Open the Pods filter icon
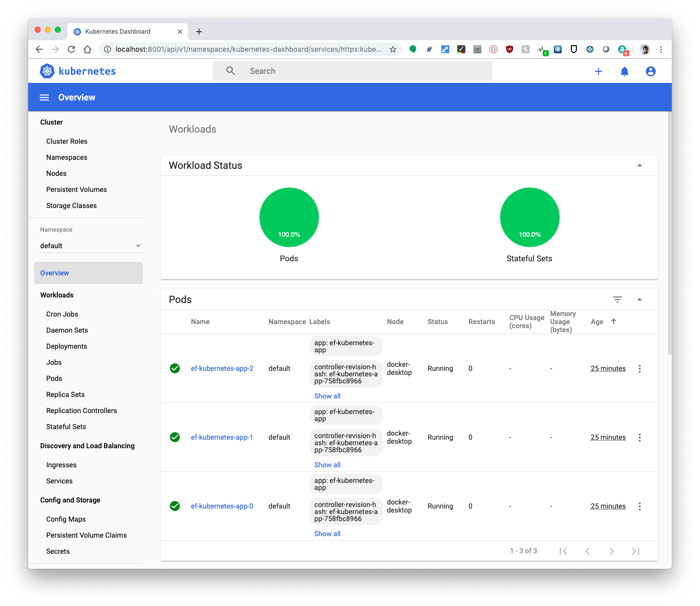 tap(618, 299)
